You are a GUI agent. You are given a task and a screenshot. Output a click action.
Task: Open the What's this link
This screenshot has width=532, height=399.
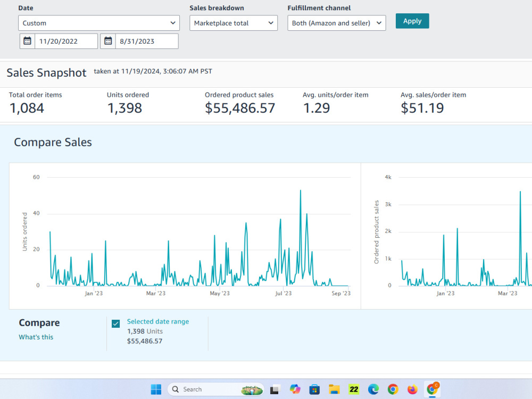click(36, 337)
